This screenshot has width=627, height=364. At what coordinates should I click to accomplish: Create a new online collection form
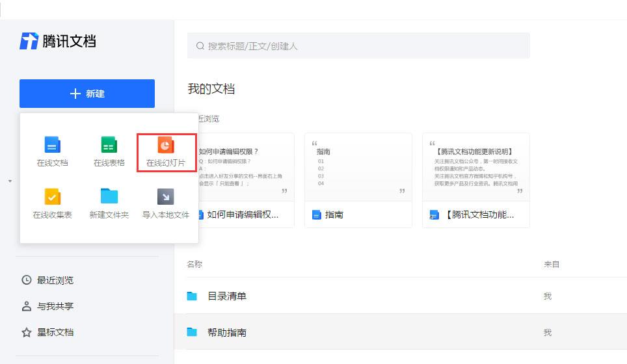pos(52,203)
